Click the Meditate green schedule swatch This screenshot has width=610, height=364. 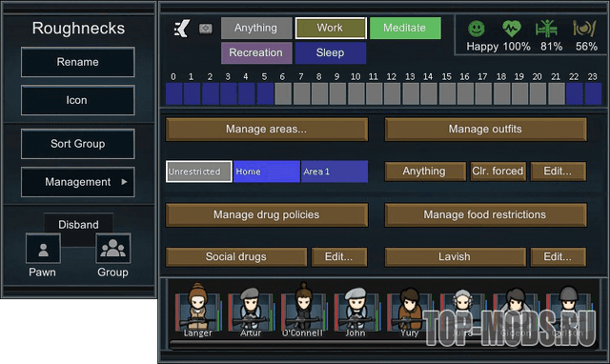(405, 28)
